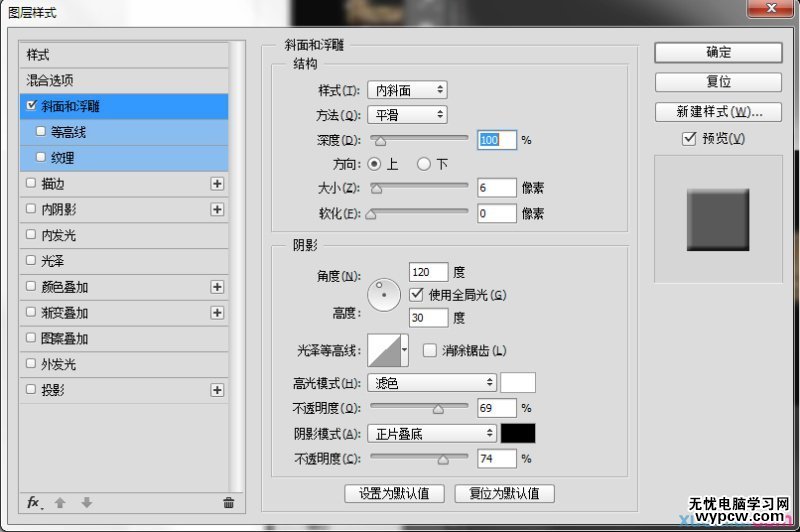This screenshot has height=532, width=800.
Task: Add another 投影 effect with plus icon
Action: click(x=217, y=390)
